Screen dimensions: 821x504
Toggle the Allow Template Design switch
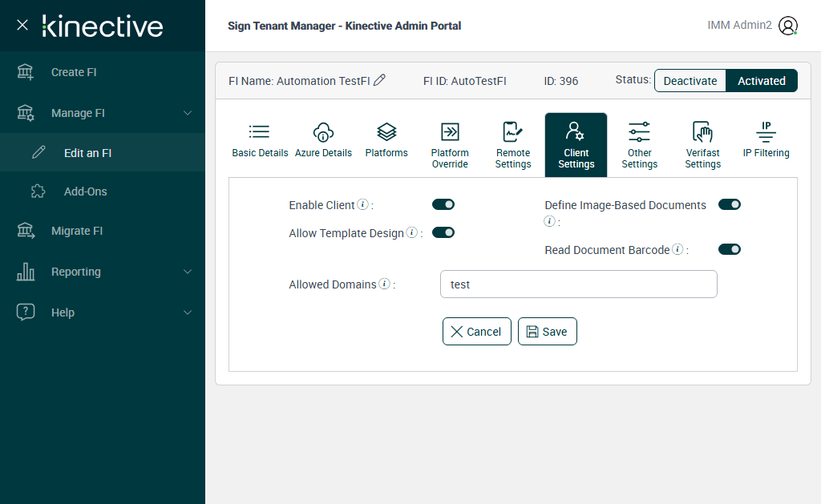click(443, 232)
